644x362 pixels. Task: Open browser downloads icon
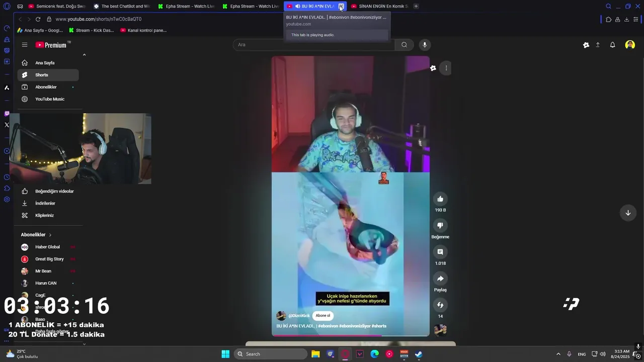point(626,19)
